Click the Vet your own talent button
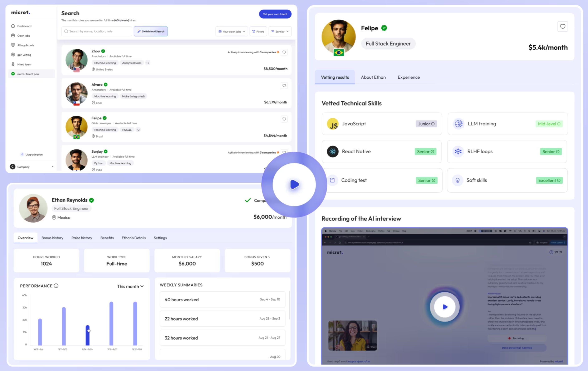The height and width of the screenshot is (371, 588). point(275,14)
